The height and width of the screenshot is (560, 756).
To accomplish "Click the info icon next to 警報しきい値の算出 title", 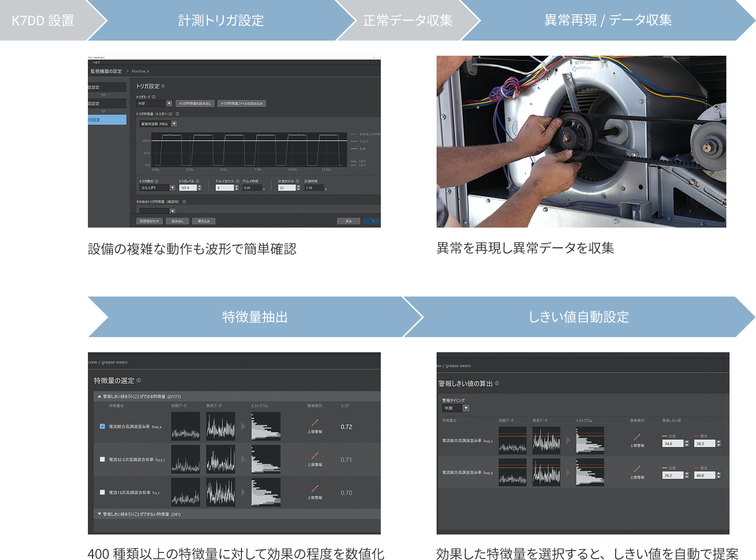I will tap(498, 383).
